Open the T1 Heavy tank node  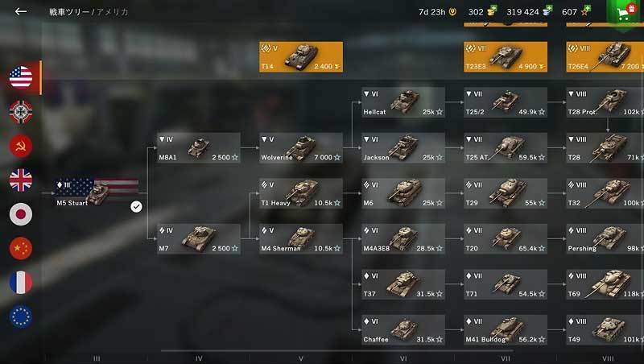click(x=301, y=193)
